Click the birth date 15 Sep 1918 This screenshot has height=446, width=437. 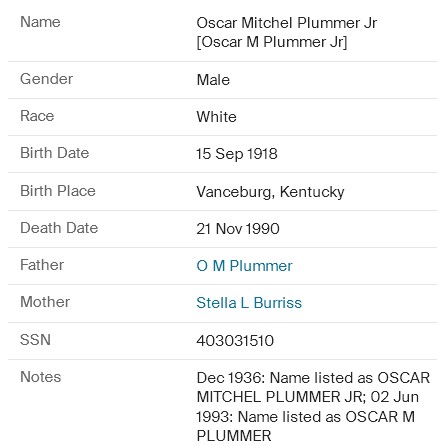(x=237, y=154)
